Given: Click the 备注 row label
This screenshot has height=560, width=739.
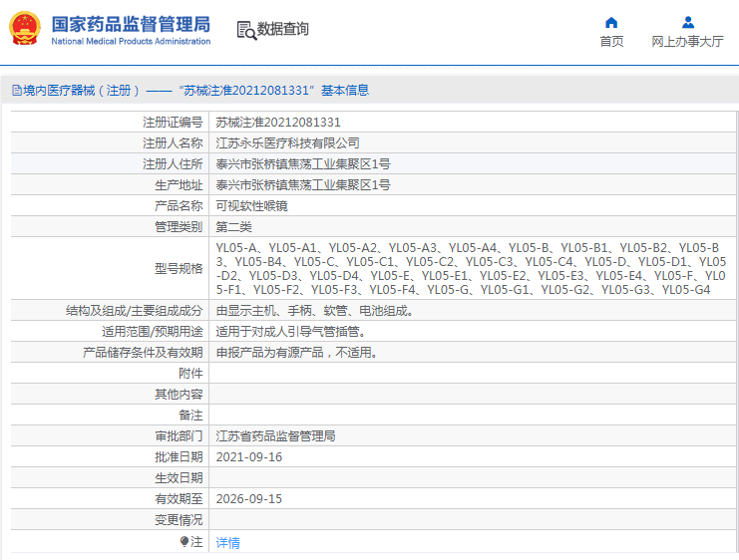Looking at the screenshot, I should [x=190, y=416].
